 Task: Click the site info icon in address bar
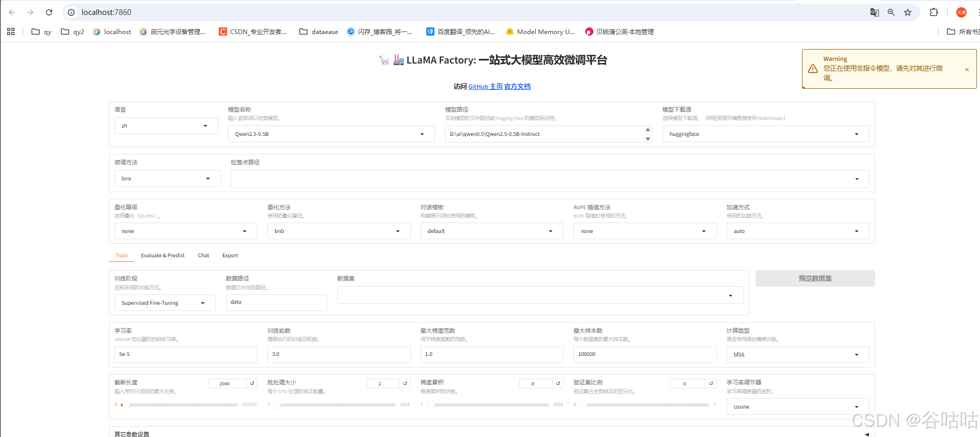point(71,12)
